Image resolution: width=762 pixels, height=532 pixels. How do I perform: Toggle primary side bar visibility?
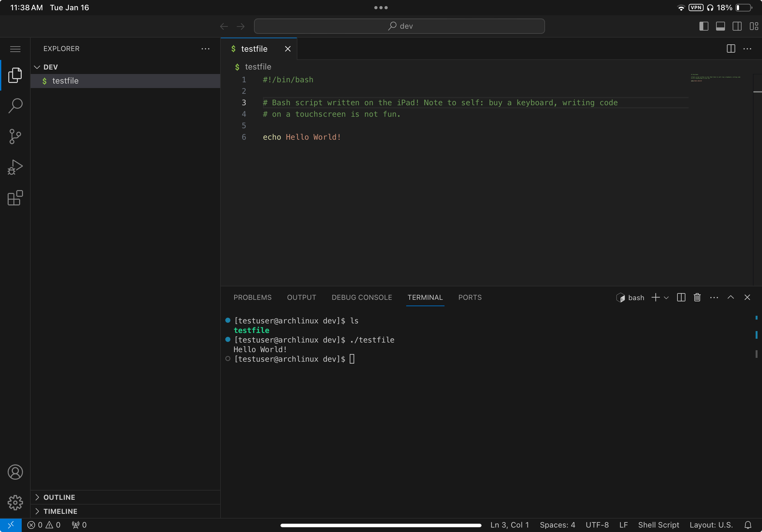[x=704, y=26]
